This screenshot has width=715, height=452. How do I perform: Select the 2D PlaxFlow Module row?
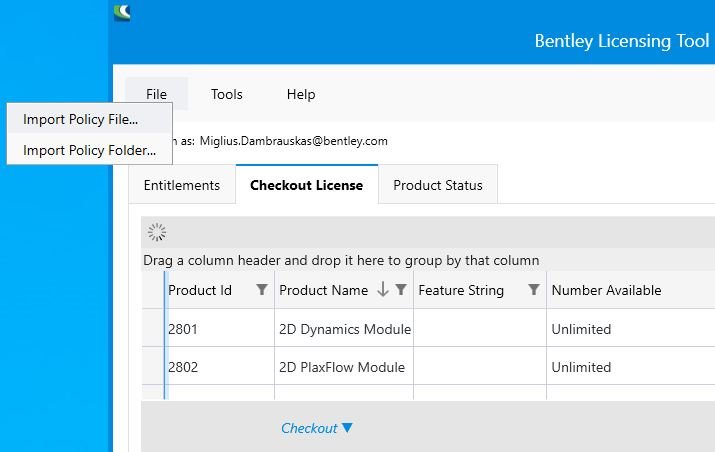(x=342, y=367)
